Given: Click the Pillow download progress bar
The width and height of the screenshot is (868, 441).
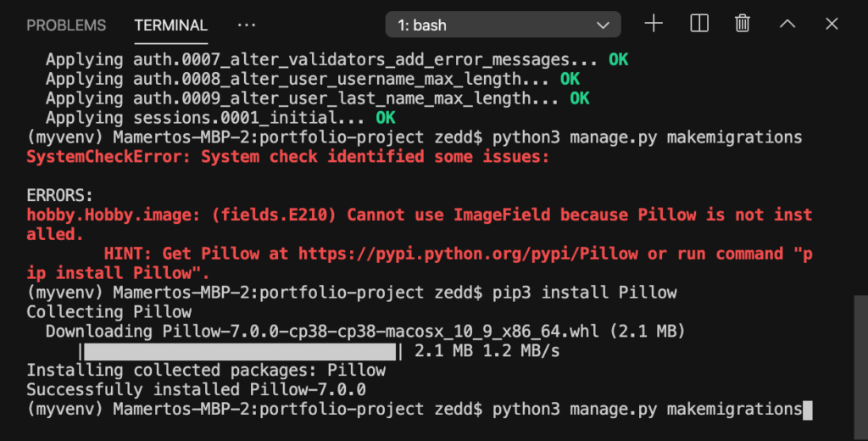Looking at the screenshot, I should click(240, 351).
